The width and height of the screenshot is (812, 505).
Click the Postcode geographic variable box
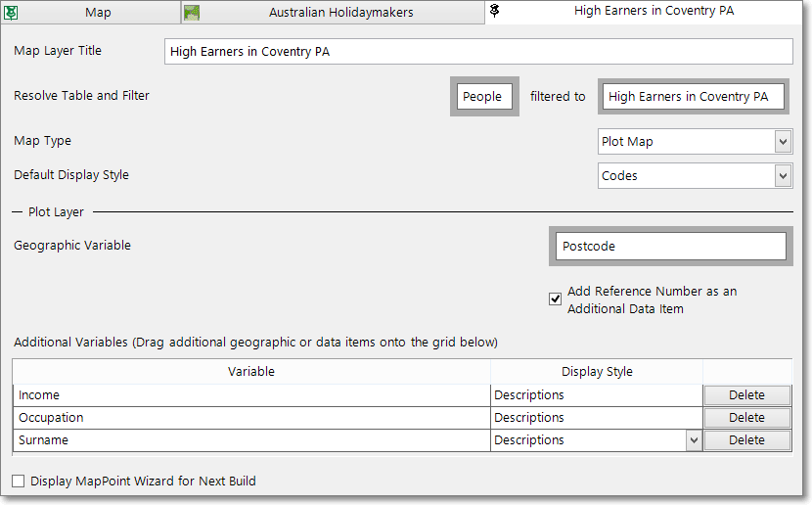670,246
